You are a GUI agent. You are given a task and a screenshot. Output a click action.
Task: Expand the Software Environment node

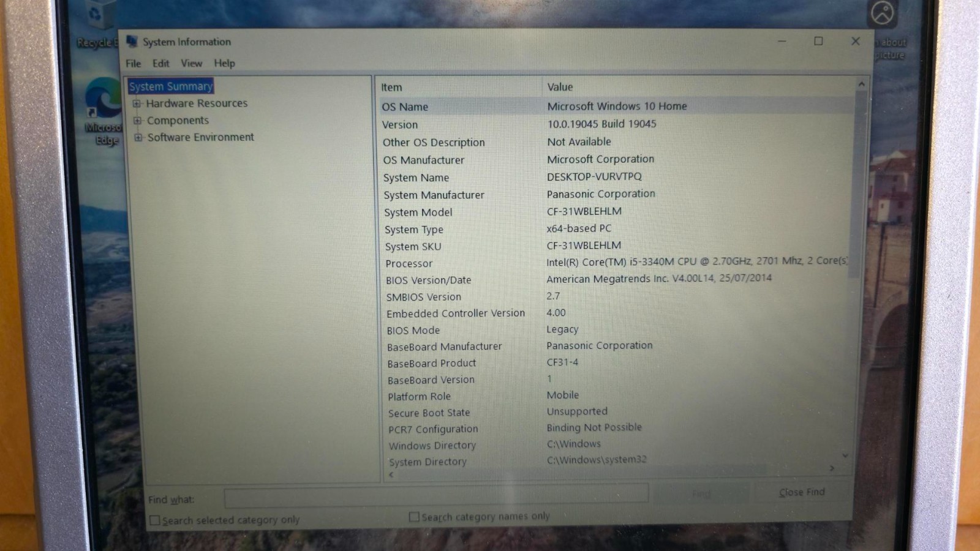138,137
